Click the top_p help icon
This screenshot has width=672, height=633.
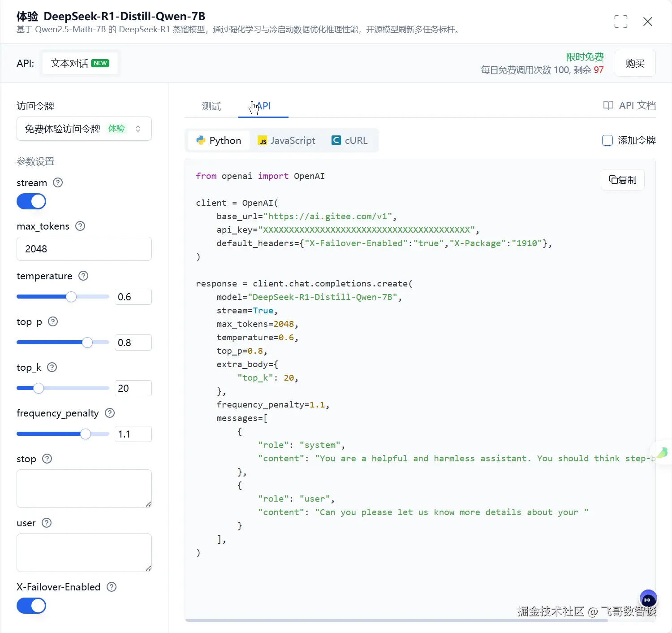[x=53, y=321]
